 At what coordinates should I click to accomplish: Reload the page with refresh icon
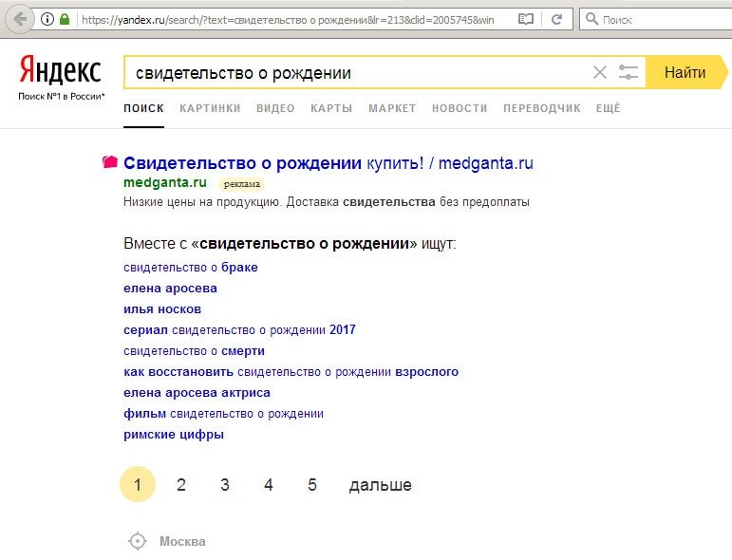556,19
